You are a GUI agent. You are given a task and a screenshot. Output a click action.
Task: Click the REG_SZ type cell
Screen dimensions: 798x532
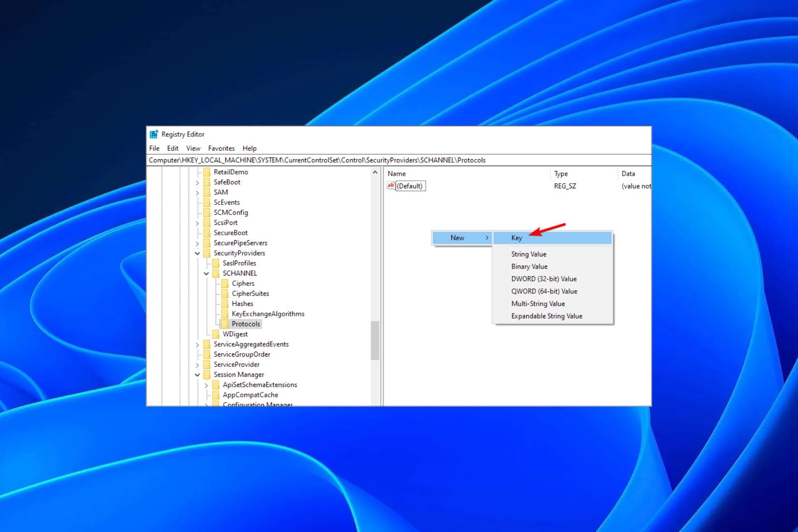pyautogui.click(x=565, y=186)
